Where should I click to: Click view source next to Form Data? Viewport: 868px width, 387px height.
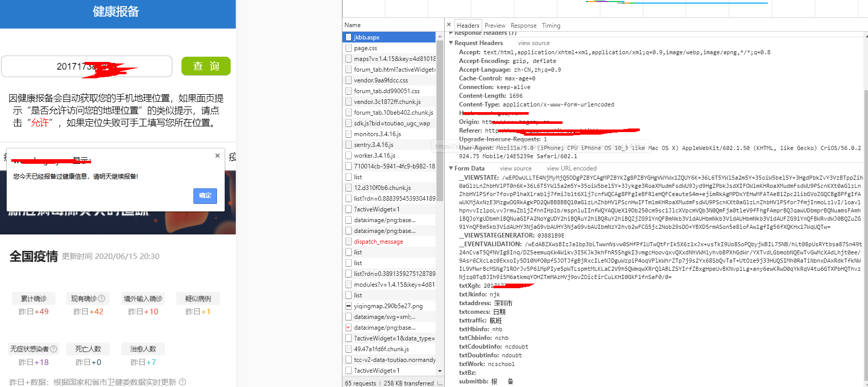(x=515, y=168)
